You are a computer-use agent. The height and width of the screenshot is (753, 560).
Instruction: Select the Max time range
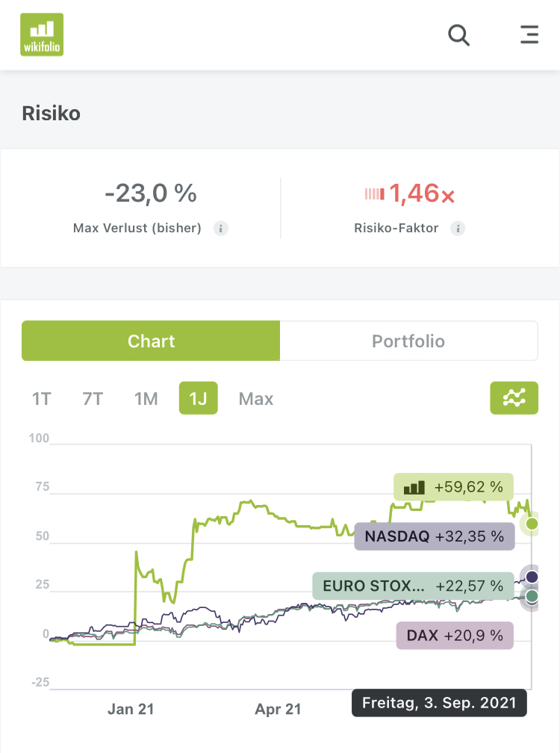click(x=256, y=398)
